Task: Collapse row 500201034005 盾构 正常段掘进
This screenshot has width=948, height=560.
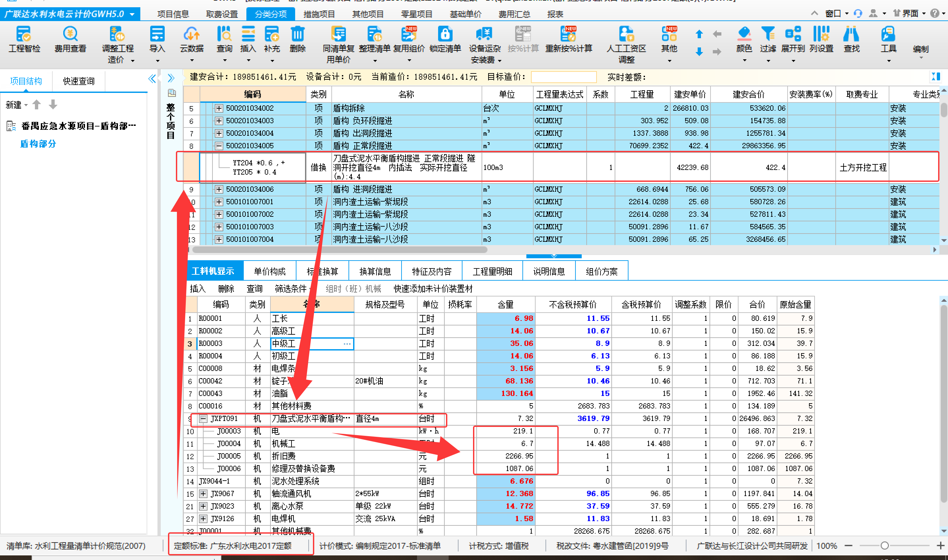Action: [219, 146]
